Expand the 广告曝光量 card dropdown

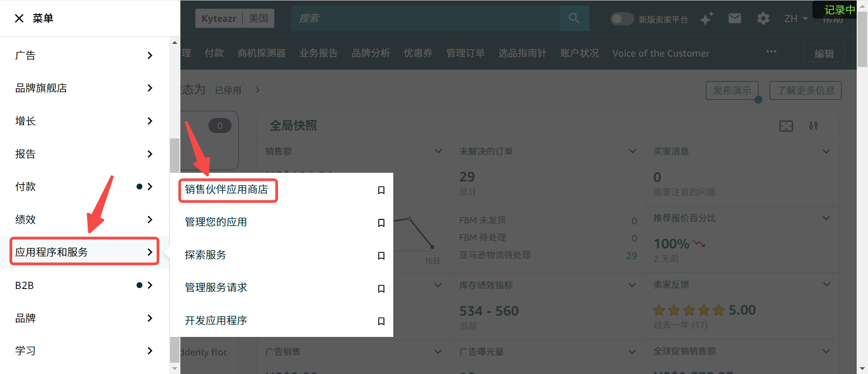click(632, 351)
